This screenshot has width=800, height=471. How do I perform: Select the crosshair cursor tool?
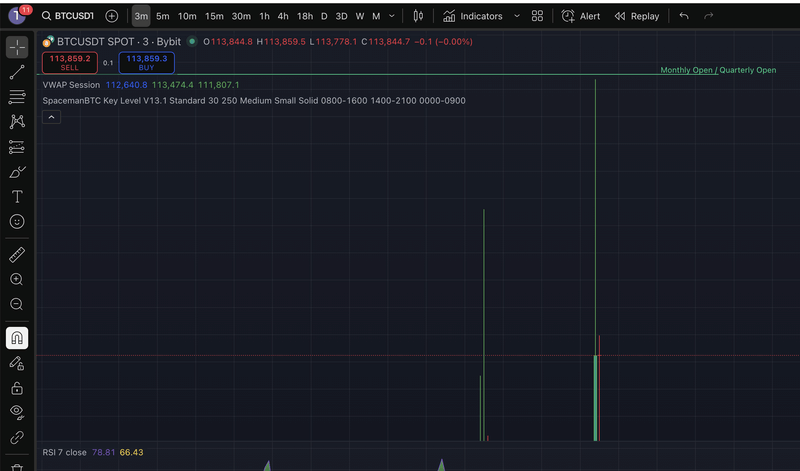pos(17,47)
